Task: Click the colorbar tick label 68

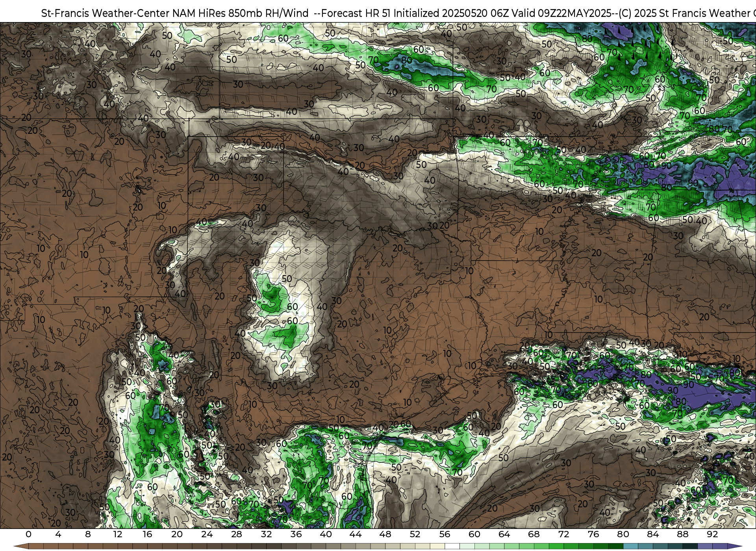Action: pos(534,534)
